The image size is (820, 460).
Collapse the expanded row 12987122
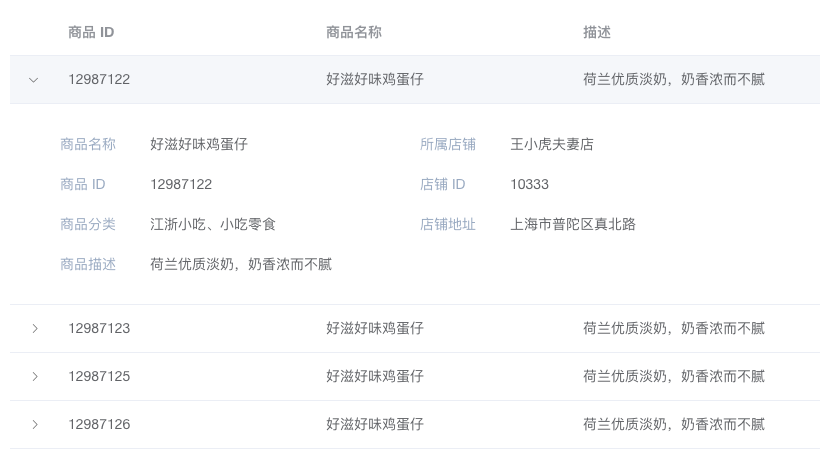pyautogui.click(x=34, y=80)
